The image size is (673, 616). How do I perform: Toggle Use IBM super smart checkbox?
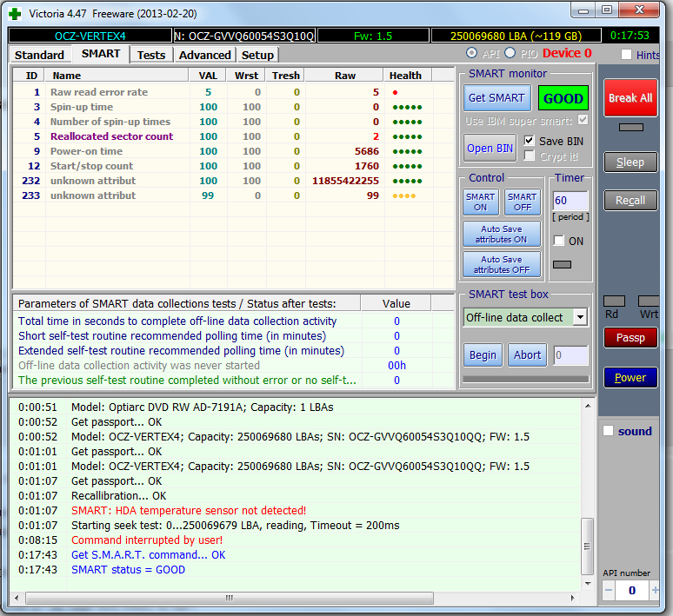pos(583,120)
